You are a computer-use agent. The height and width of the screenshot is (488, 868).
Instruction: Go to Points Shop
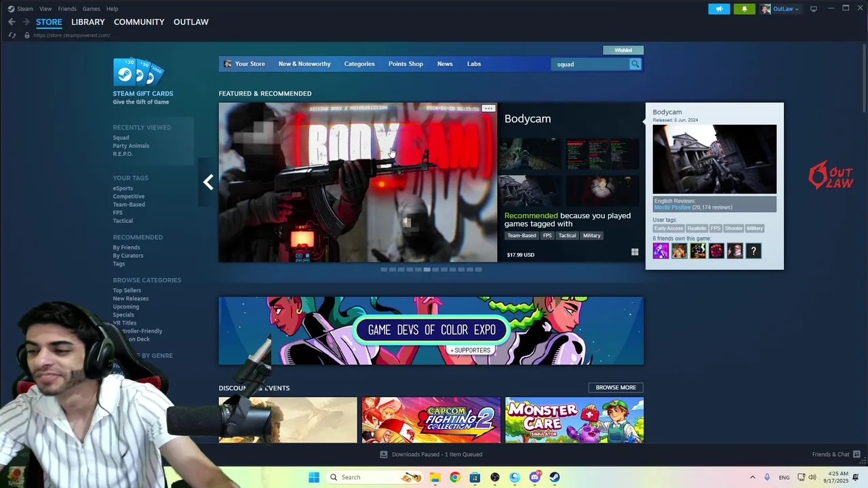click(406, 64)
